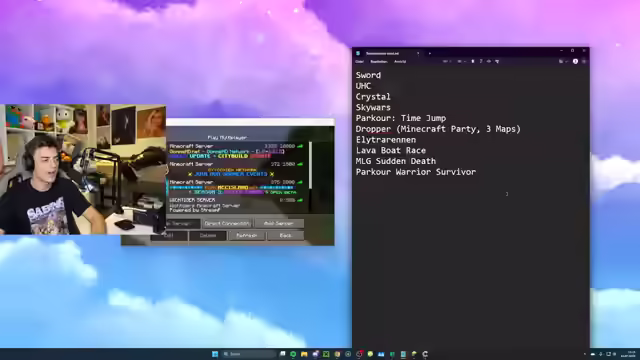Click Direct Connection button in Minecraft
640x360 pixels.
click(227, 223)
